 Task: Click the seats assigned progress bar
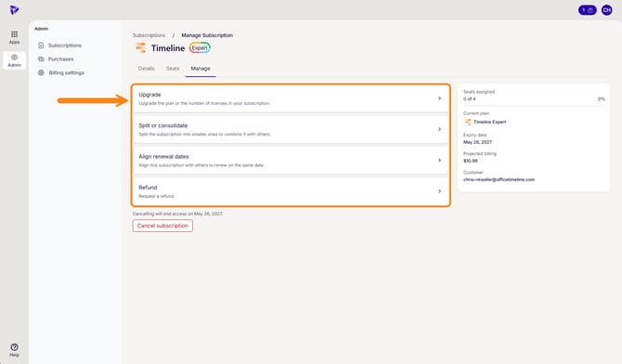pyautogui.click(x=534, y=105)
